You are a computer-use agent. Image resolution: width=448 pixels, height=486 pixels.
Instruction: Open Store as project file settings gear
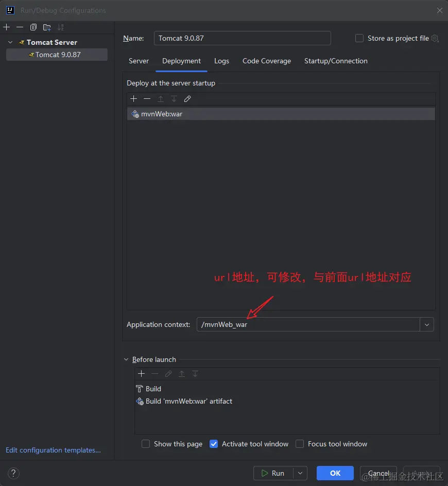(435, 38)
